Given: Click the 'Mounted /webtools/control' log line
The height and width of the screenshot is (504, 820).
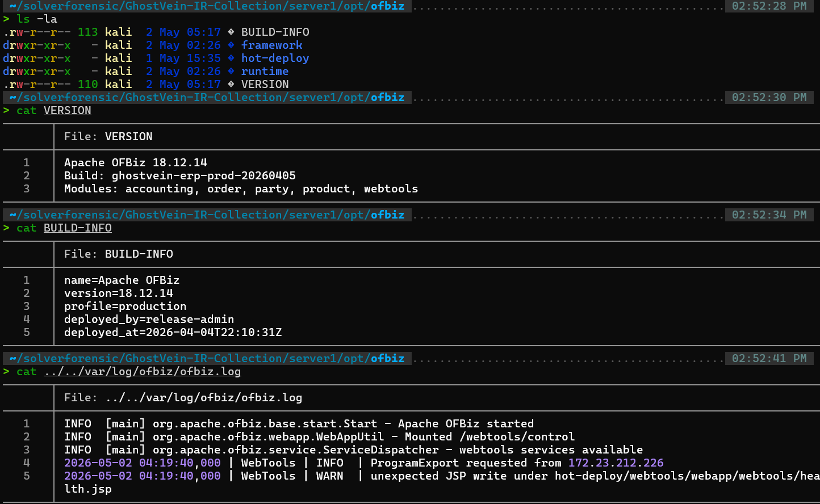Looking at the screenshot, I should [x=320, y=437].
